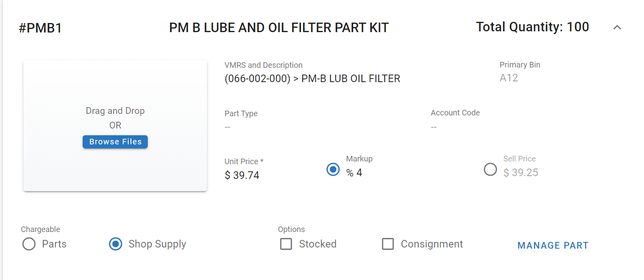Image resolution: width=644 pixels, height=280 pixels.
Task: Click the part kit title text
Action: [279, 28]
